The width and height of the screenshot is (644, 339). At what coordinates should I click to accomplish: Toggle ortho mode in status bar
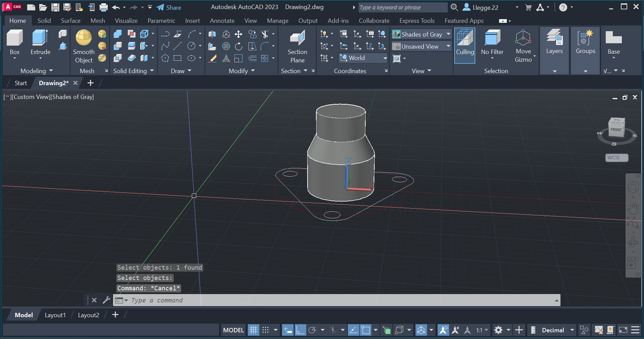300,330
